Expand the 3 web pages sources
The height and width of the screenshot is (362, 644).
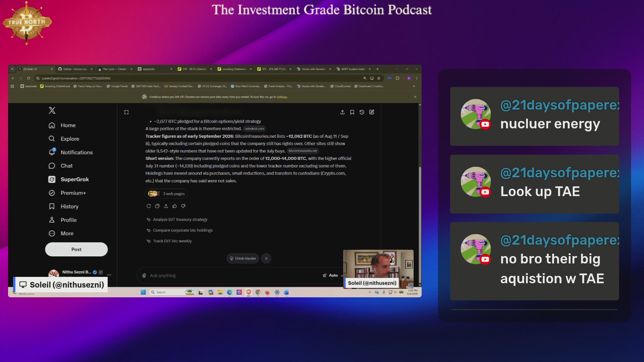[x=166, y=194]
